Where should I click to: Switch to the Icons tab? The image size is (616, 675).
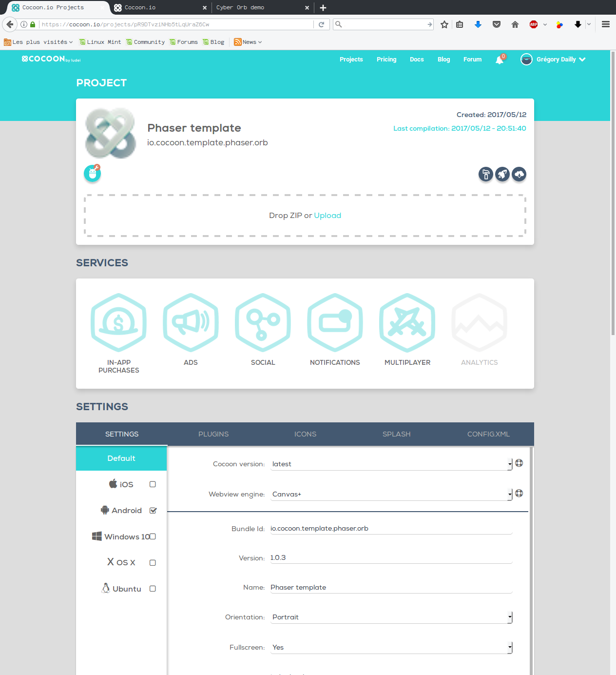(x=305, y=434)
